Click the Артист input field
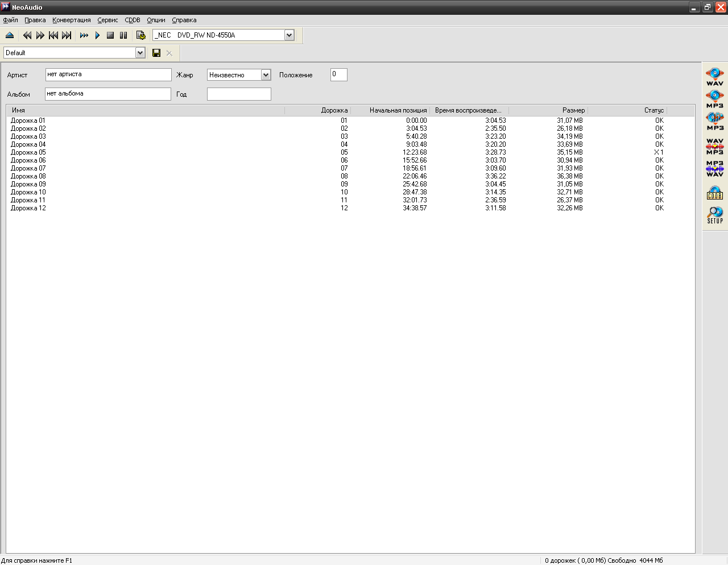 tap(108, 74)
